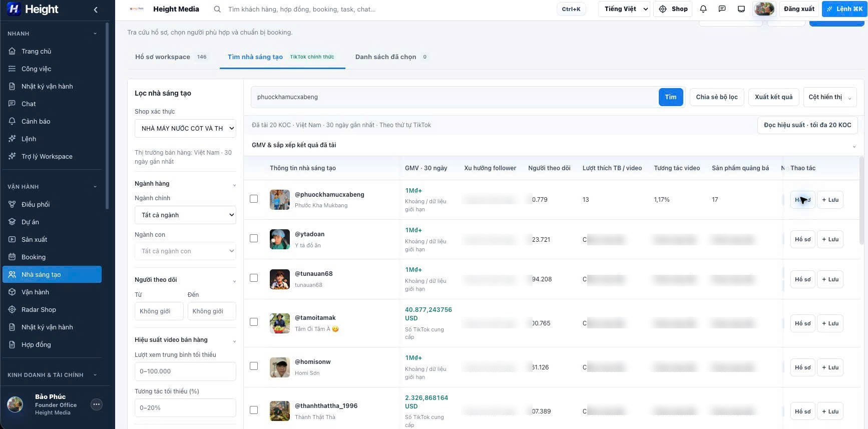The width and height of the screenshot is (868, 429).
Task: Open Radar Shop in sidebar
Action: tap(52, 309)
